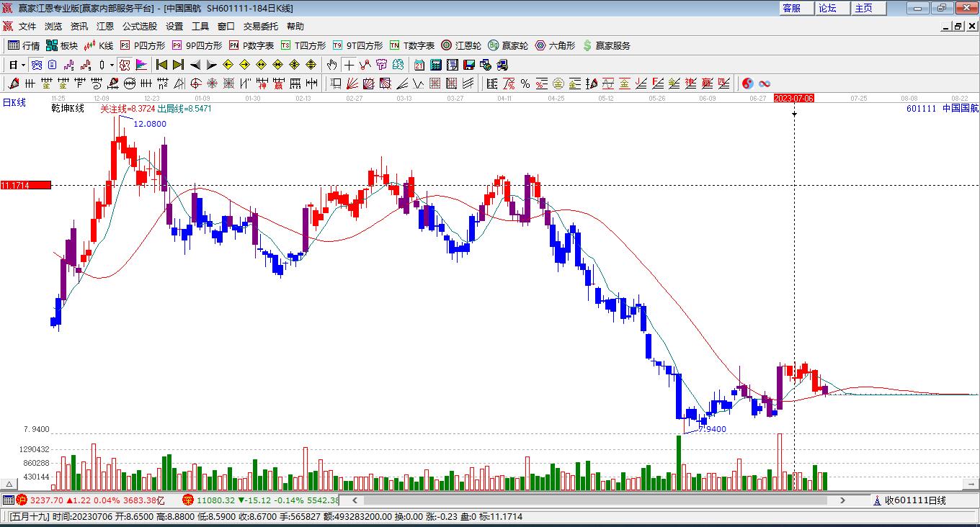This screenshot has width=980, height=527.
Task: Open the P数字表 tool
Action: pos(251,45)
